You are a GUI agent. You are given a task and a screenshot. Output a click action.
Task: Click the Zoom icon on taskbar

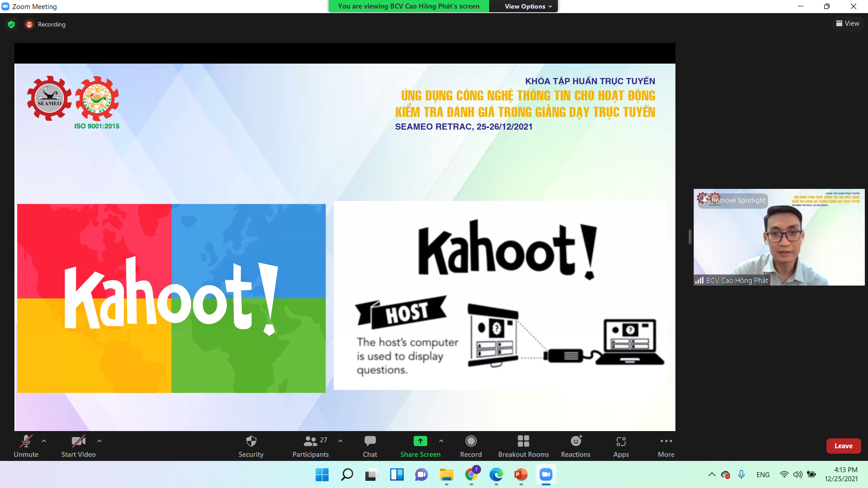[x=546, y=474]
